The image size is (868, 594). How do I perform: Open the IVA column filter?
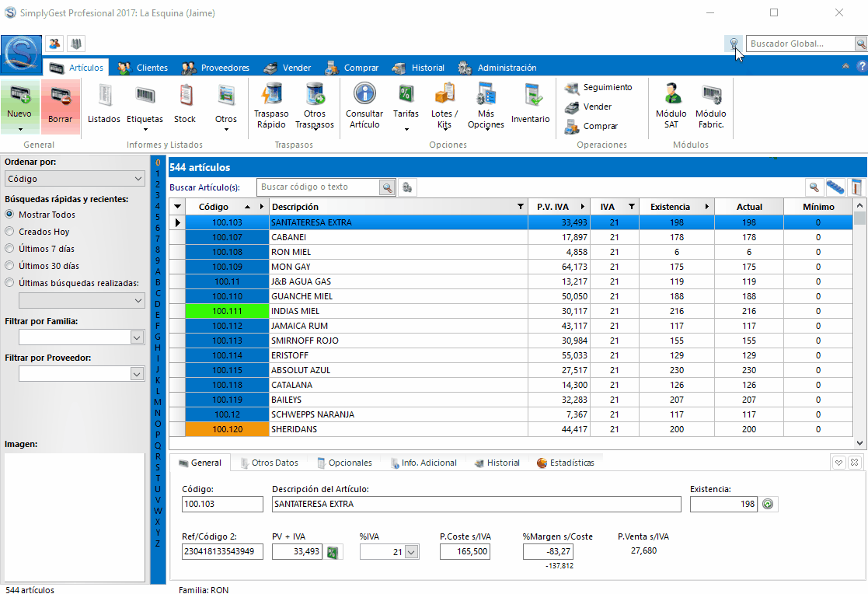(632, 207)
